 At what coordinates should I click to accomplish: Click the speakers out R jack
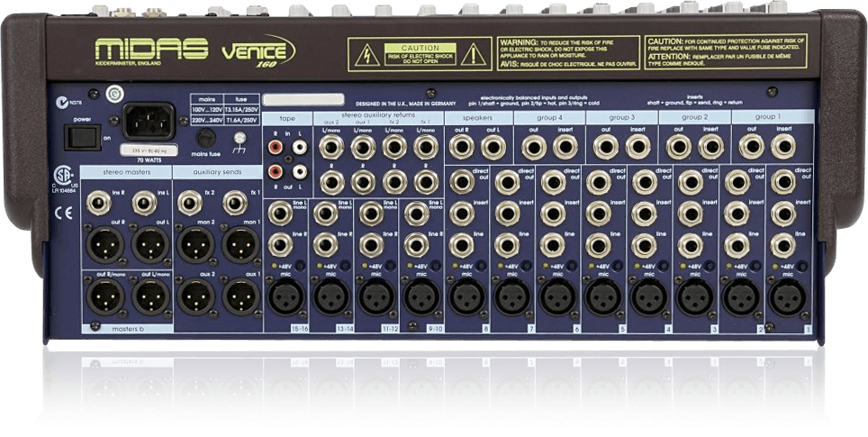tap(462, 147)
